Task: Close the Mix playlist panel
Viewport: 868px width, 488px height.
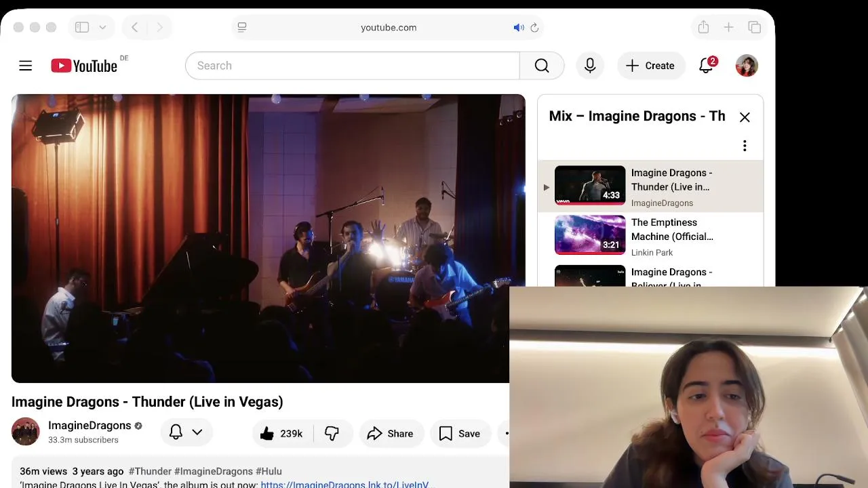Action: click(745, 117)
